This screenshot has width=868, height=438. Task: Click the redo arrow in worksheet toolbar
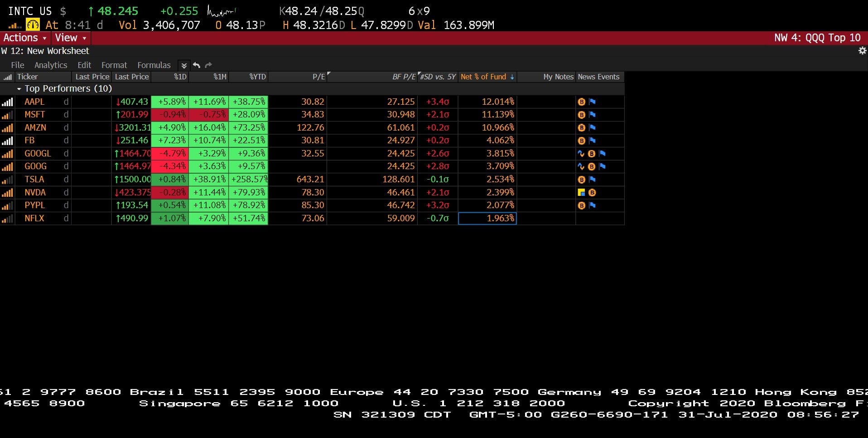pos(208,65)
